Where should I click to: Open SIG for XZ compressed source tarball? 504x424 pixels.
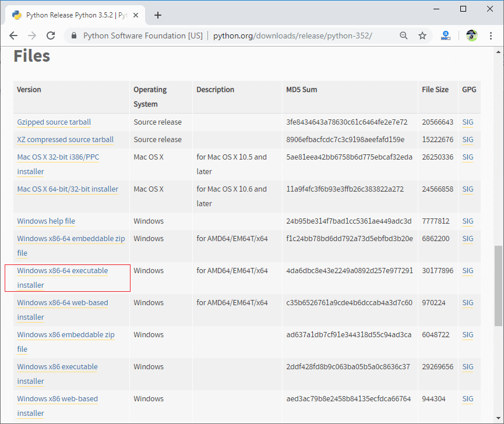468,140
